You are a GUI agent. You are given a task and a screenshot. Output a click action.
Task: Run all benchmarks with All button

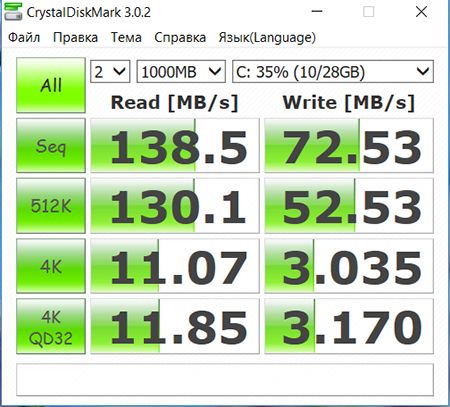(51, 85)
